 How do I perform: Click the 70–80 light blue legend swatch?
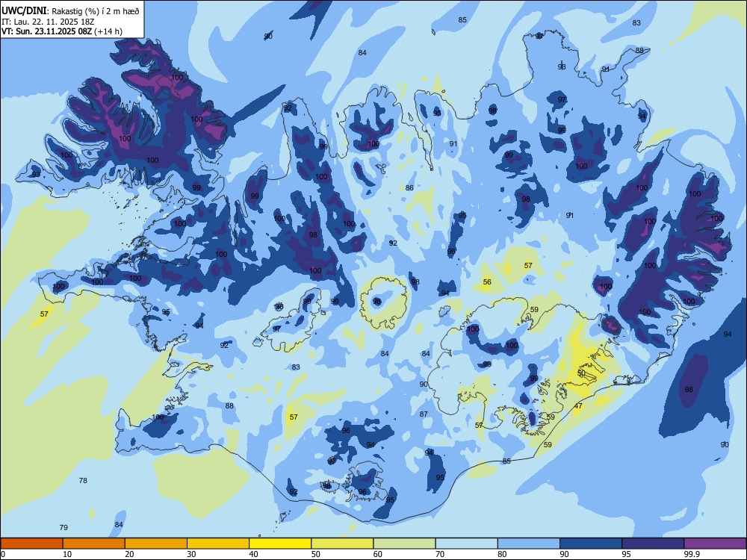[x=466, y=544]
